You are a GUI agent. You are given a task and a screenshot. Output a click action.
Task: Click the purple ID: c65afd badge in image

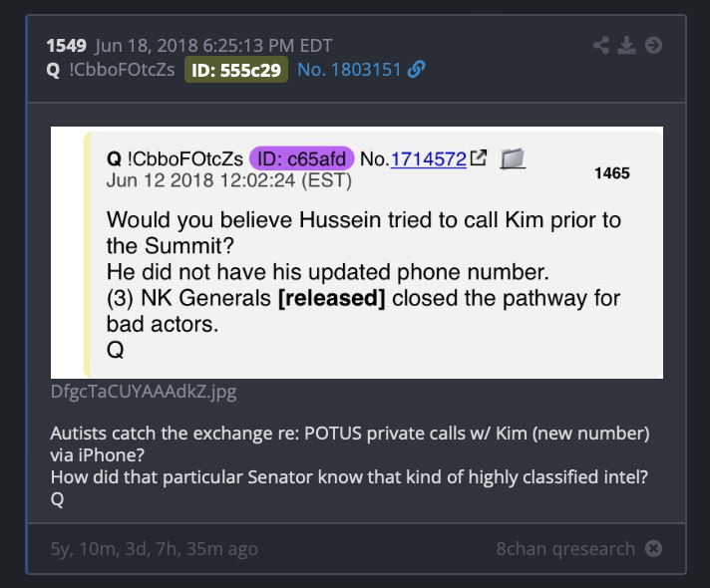301,158
